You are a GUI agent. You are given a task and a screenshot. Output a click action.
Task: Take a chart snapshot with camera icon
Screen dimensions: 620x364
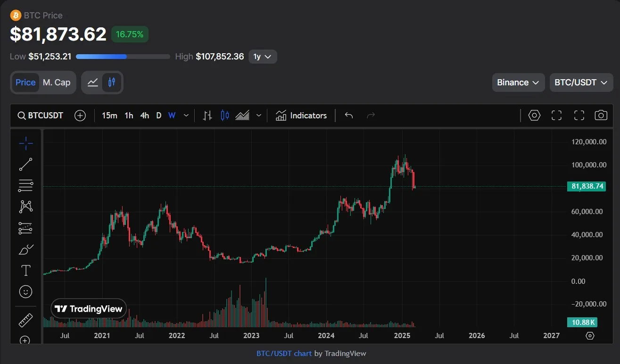pos(601,116)
